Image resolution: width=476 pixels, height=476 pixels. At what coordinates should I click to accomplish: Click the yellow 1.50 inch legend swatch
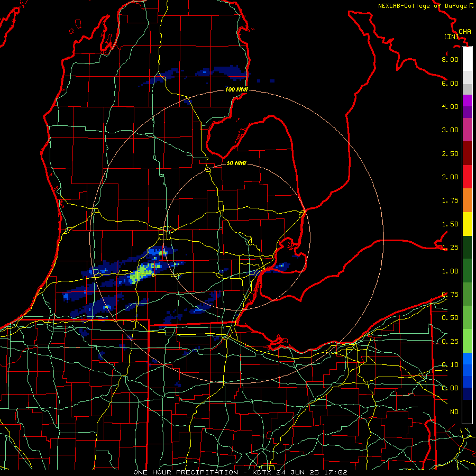(x=467, y=224)
